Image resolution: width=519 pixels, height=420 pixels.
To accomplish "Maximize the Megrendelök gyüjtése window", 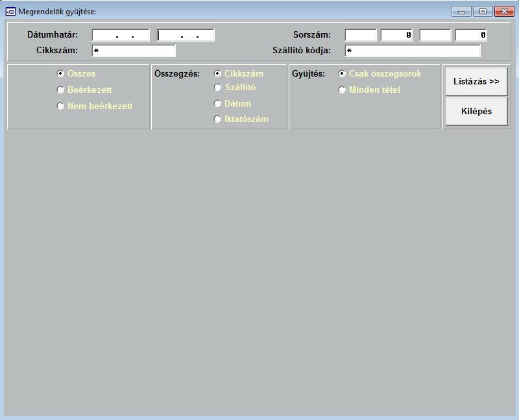I will [483, 12].
